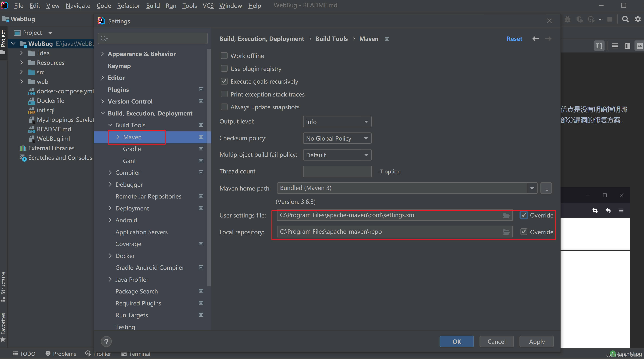Click the browse ellipsis button for Maven home
644x359 pixels.
point(546,188)
